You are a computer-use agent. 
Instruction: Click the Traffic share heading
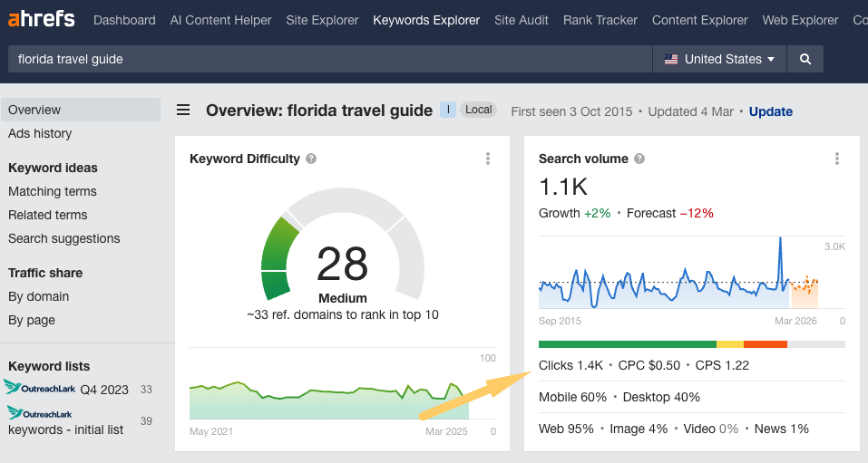[x=45, y=273]
